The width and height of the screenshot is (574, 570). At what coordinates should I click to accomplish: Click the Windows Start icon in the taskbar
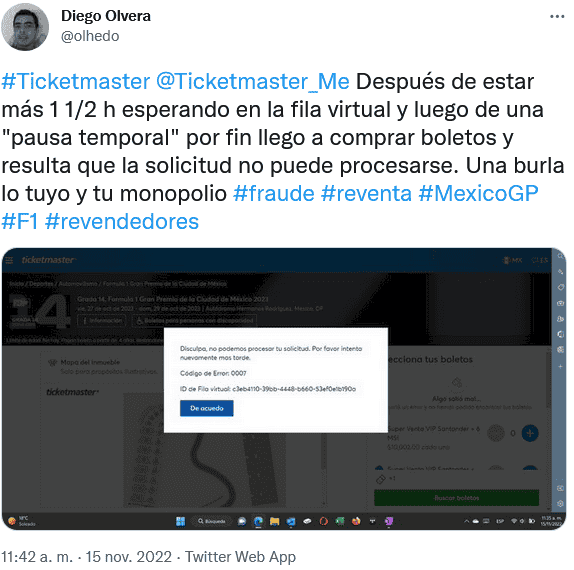pyautogui.click(x=180, y=521)
